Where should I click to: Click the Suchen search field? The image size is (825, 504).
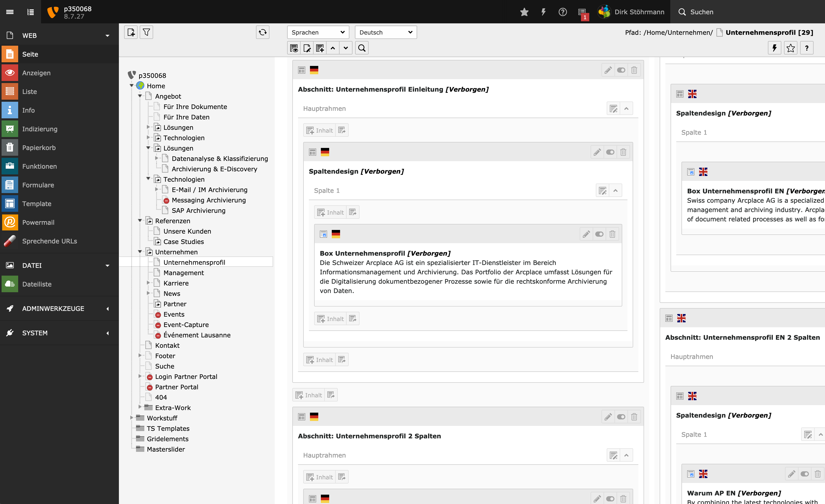[747, 12]
